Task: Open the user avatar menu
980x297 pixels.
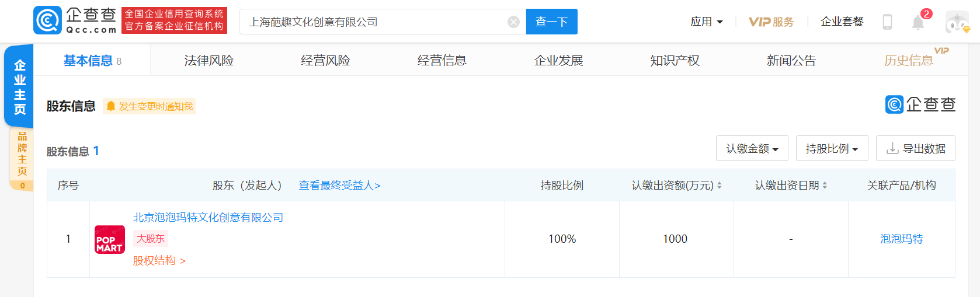Action: coord(957,22)
